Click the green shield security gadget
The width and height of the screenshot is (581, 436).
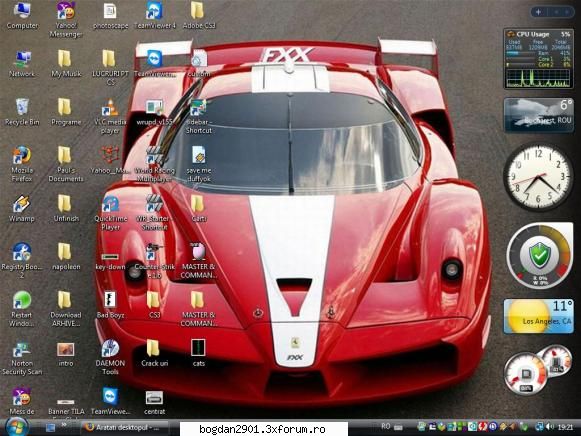pos(540,256)
